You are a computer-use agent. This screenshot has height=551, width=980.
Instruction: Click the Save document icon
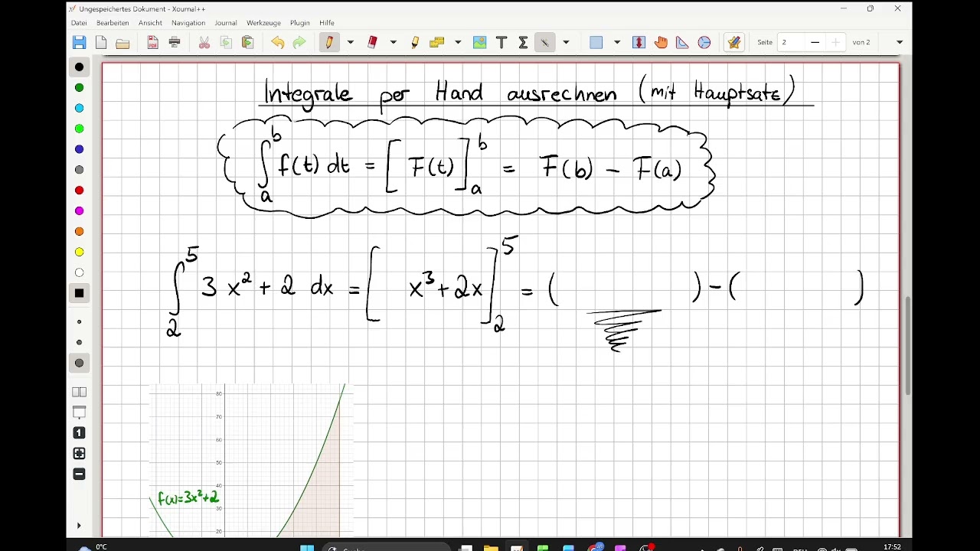pos(79,43)
